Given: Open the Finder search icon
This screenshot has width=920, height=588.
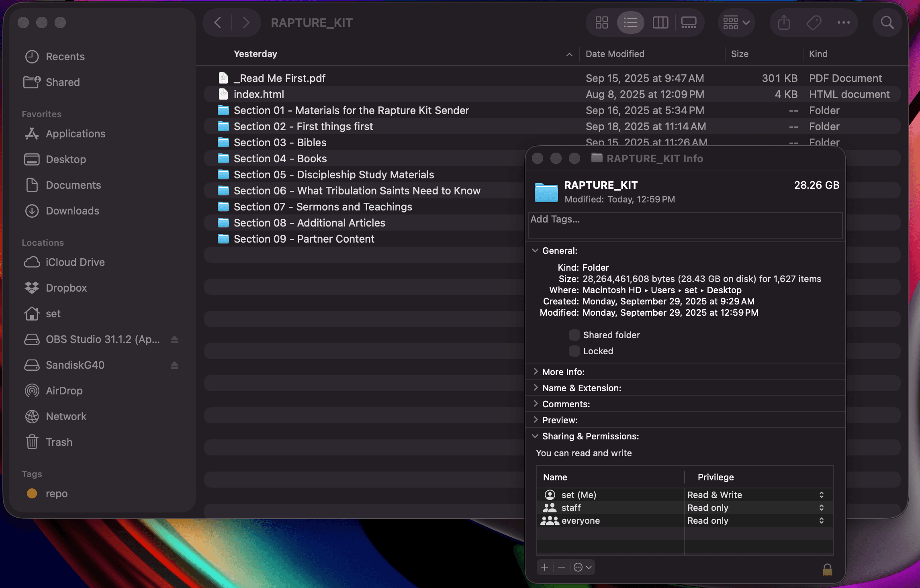Looking at the screenshot, I should tap(887, 22).
